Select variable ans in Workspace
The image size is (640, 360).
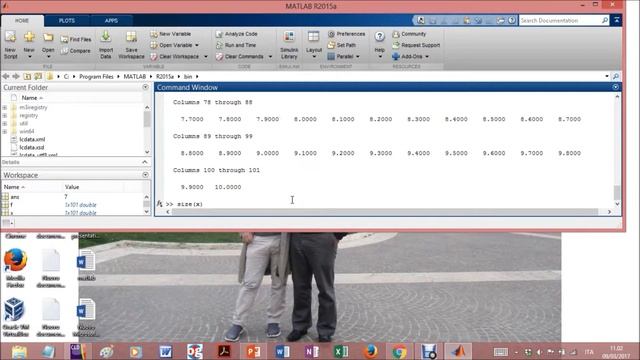tap(15, 197)
